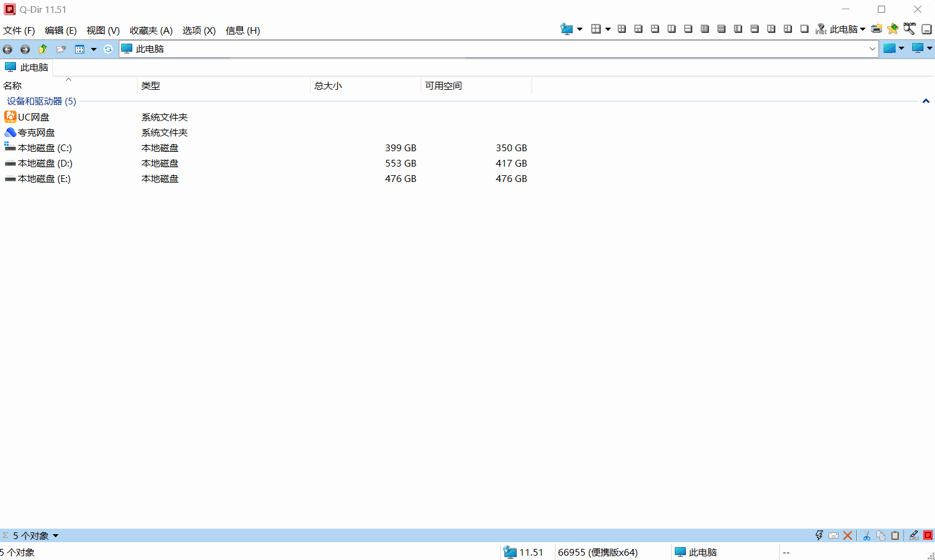Image resolution: width=935 pixels, height=560 pixels.
Task: Click the red X delete icon
Action: (848, 535)
